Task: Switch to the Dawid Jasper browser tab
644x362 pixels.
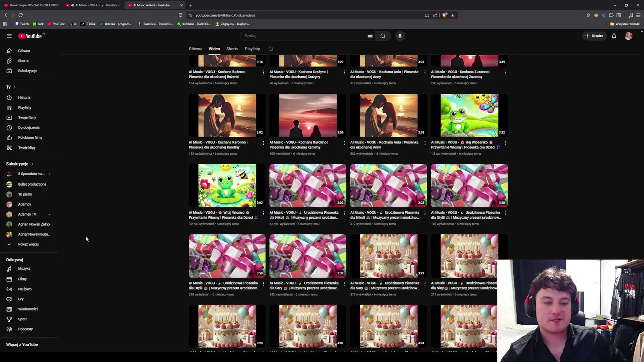Action: coord(31,5)
